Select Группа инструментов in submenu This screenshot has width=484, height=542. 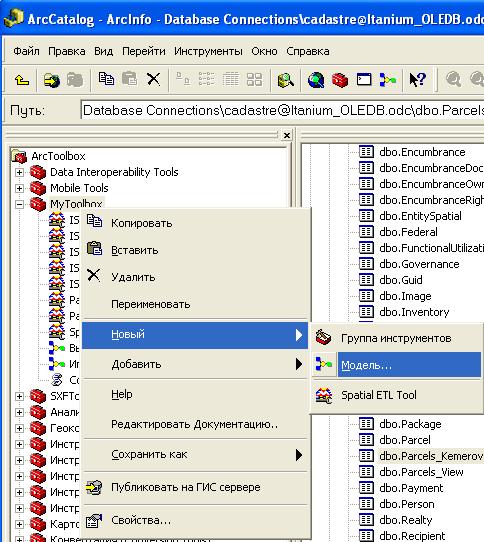(x=396, y=338)
